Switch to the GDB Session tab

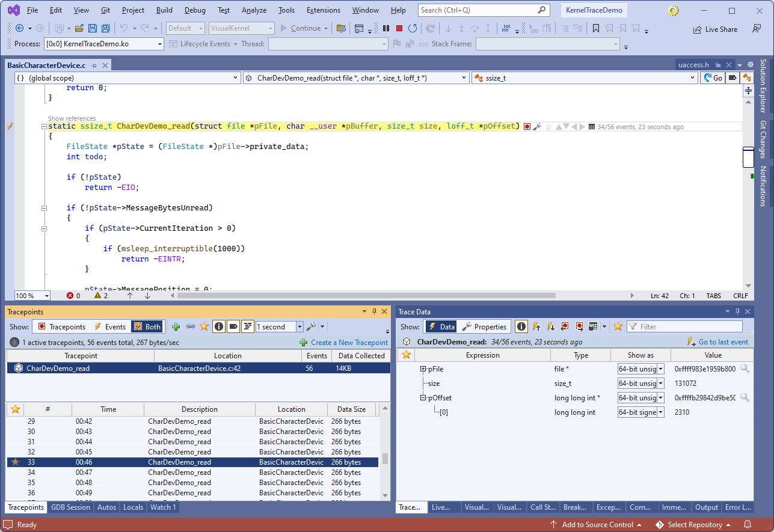70,507
